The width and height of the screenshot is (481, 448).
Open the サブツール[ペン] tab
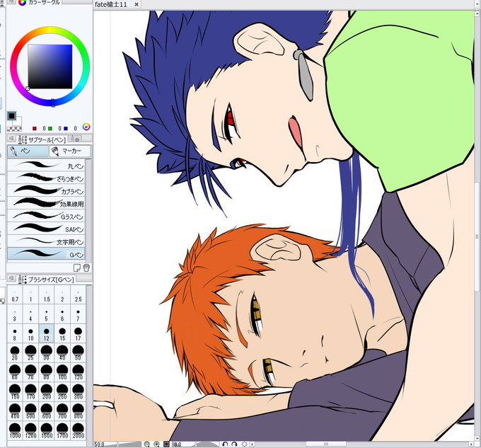[x=42, y=139]
